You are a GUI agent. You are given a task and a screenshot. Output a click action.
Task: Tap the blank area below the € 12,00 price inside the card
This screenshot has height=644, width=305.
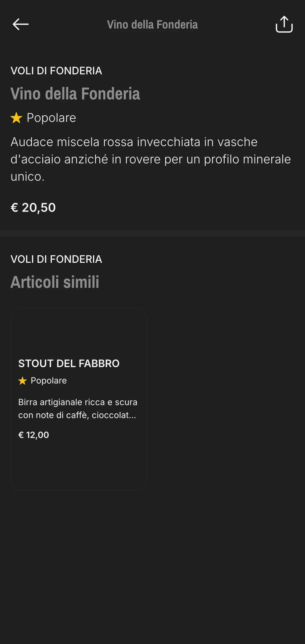(79, 464)
